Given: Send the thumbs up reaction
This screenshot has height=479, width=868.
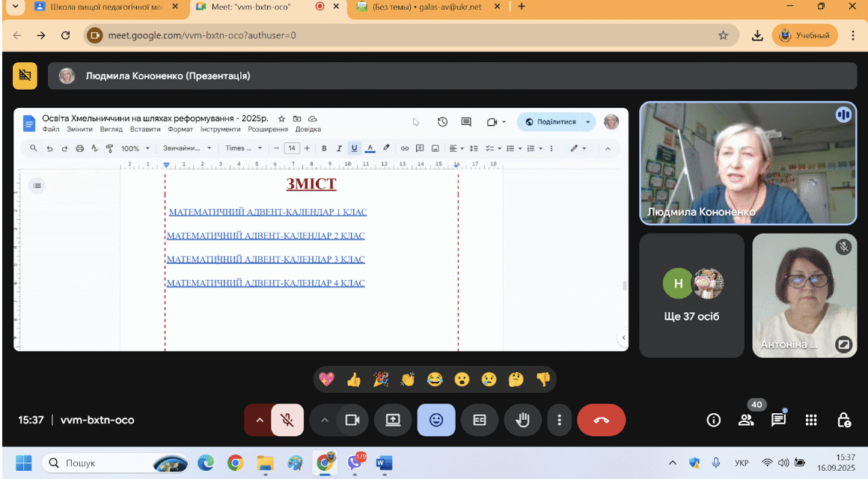Looking at the screenshot, I should pos(353,379).
